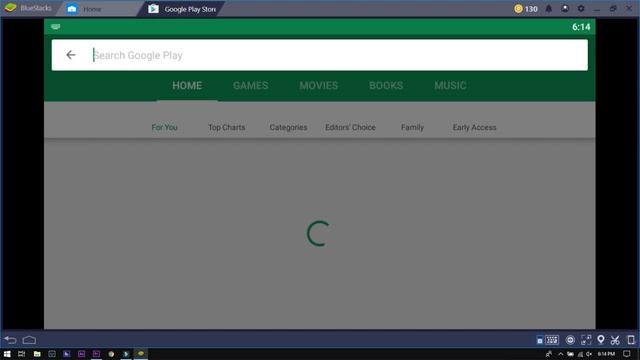Click the volume icon in system tray
640x360 pixels.
point(589,354)
